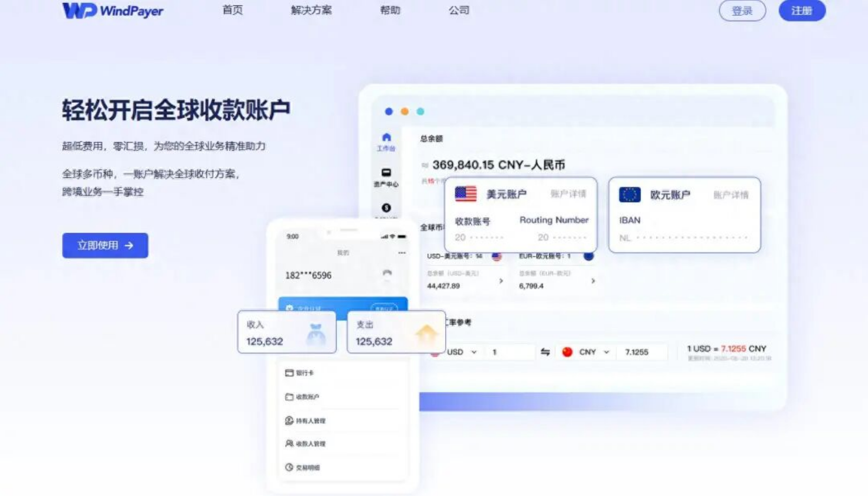The image size is (868, 496).
Task: Click the orange window dot
Action: click(404, 111)
